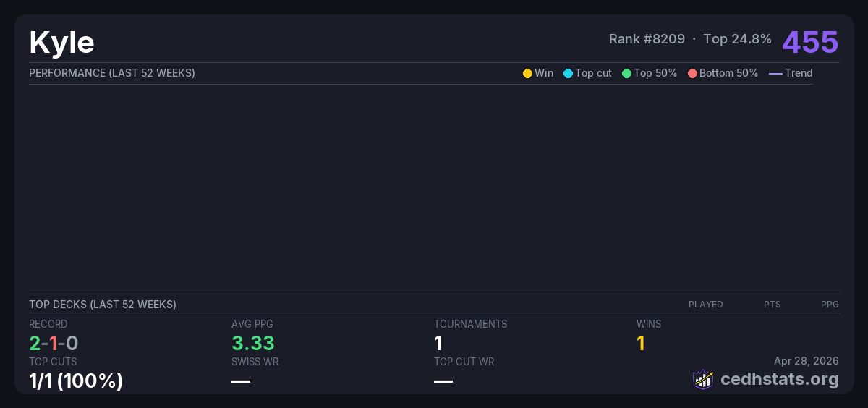The width and height of the screenshot is (868, 408).
Task: Click the purple Trend line marker
Action: (775, 73)
